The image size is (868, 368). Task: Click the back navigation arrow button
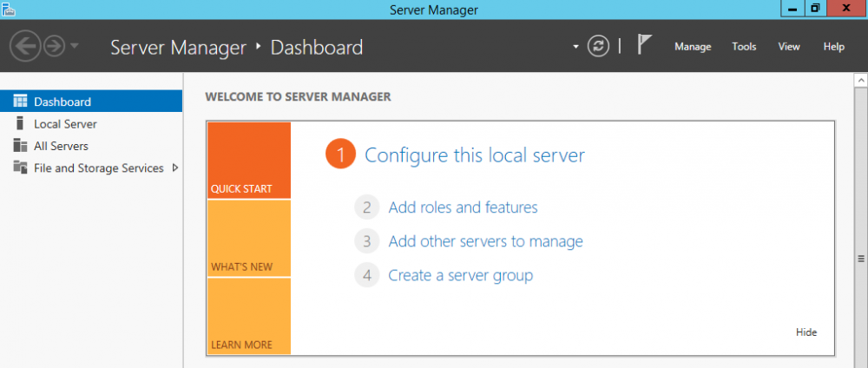click(x=24, y=46)
